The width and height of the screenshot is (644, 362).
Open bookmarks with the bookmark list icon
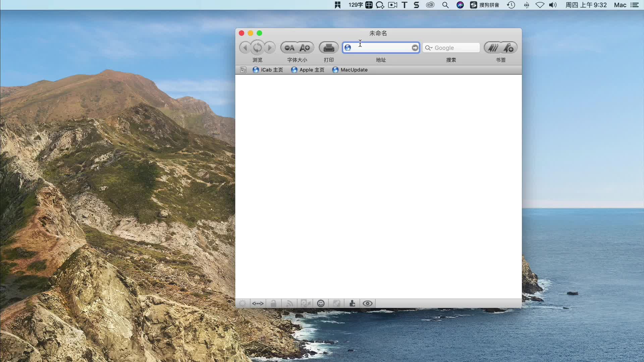tap(492, 47)
